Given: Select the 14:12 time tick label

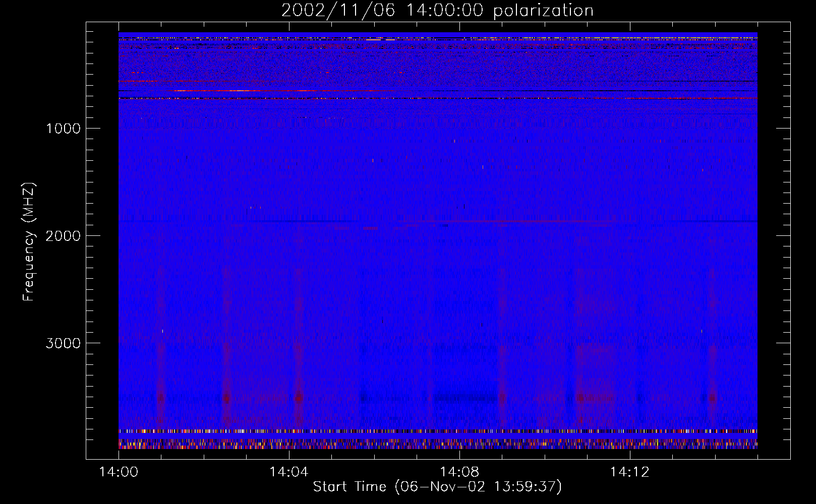Looking at the screenshot, I should click(x=629, y=472).
